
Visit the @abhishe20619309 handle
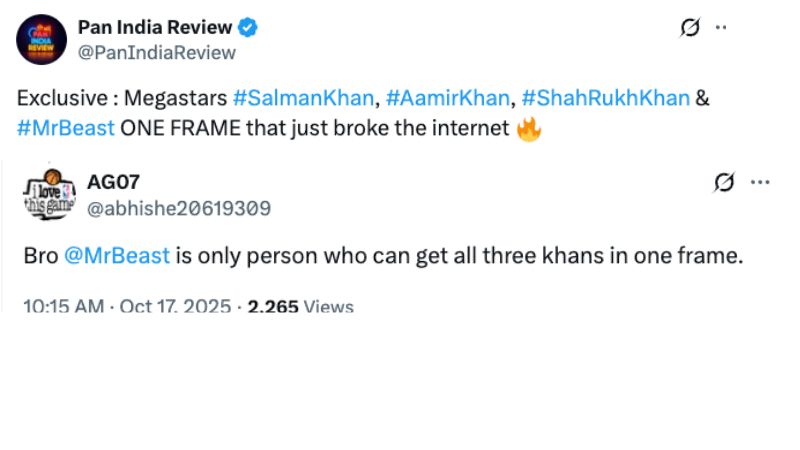tap(179, 208)
